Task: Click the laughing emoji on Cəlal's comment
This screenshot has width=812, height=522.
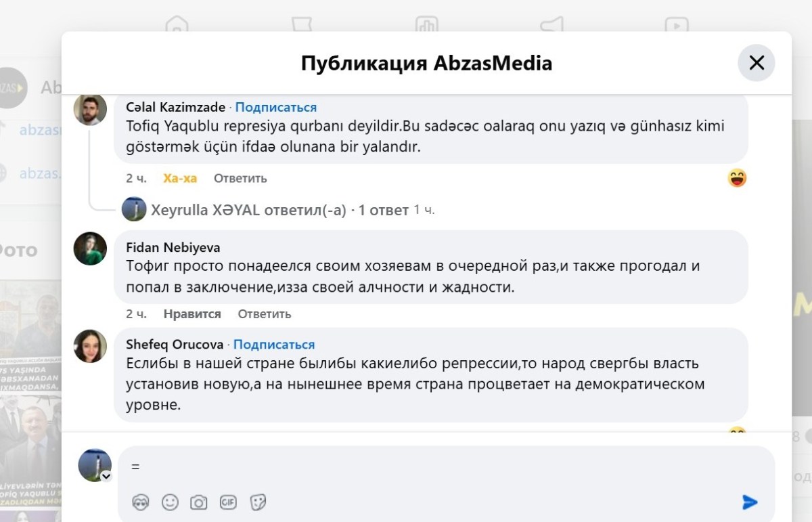Action: pyautogui.click(x=737, y=178)
